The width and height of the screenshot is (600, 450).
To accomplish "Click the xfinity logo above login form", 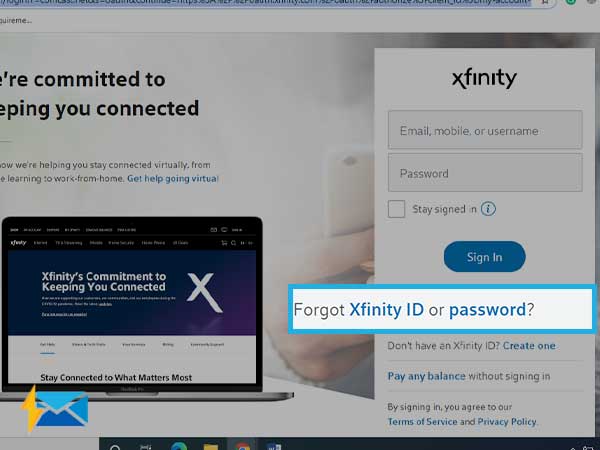I will pyautogui.click(x=484, y=79).
